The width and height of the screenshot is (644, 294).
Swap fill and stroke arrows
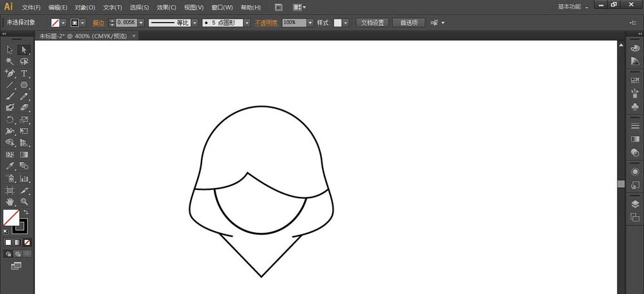(26, 212)
